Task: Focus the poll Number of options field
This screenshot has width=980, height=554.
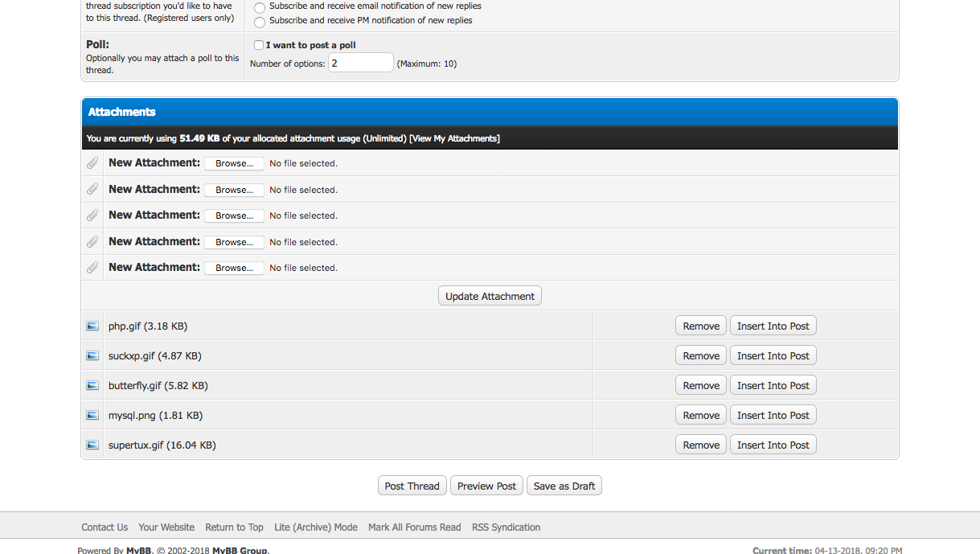Action: 360,63
